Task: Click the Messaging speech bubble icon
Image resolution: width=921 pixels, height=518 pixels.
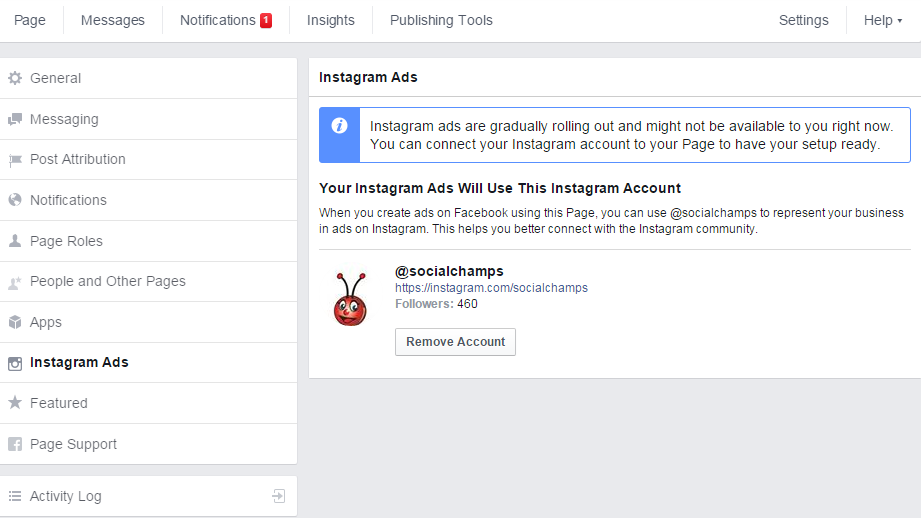Action: [15, 119]
